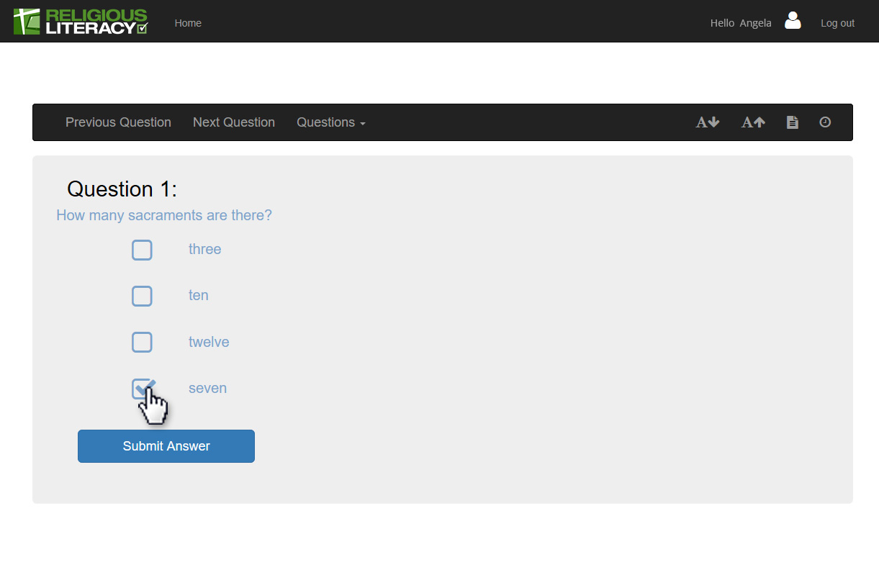Tick the checkbox for 'three'

click(x=142, y=250)
